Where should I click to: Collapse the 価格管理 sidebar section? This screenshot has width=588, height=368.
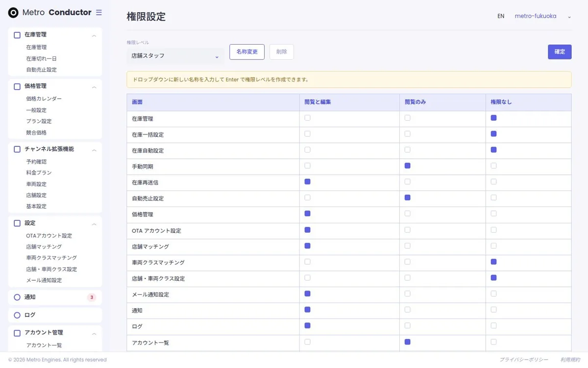94,87
